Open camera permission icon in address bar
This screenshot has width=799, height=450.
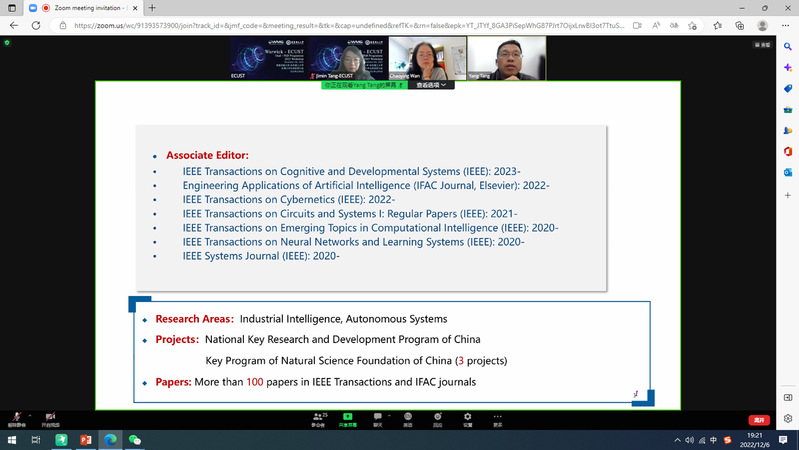tap(637, 25)
